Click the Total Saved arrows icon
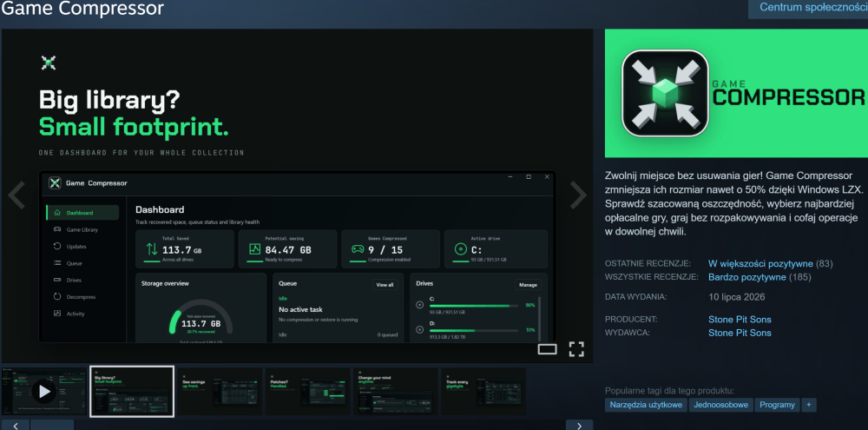868x430 pixels. pos(152,249)
